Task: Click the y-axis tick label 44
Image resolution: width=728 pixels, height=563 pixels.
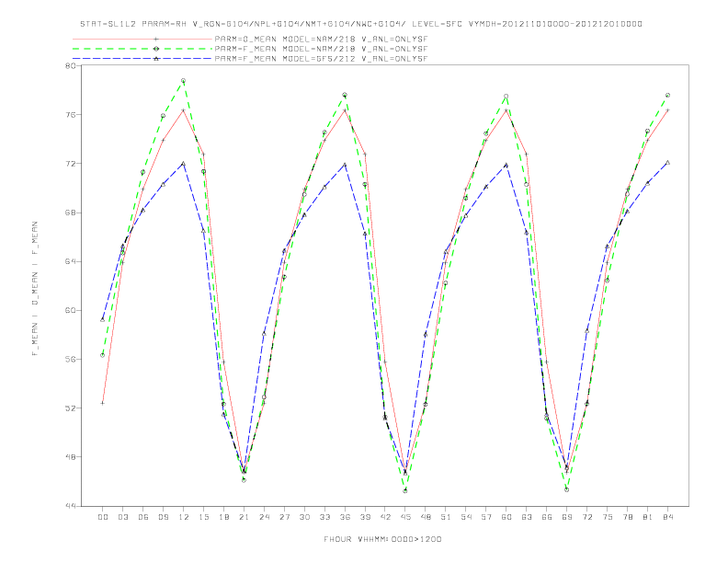Action: pos(71,506)
